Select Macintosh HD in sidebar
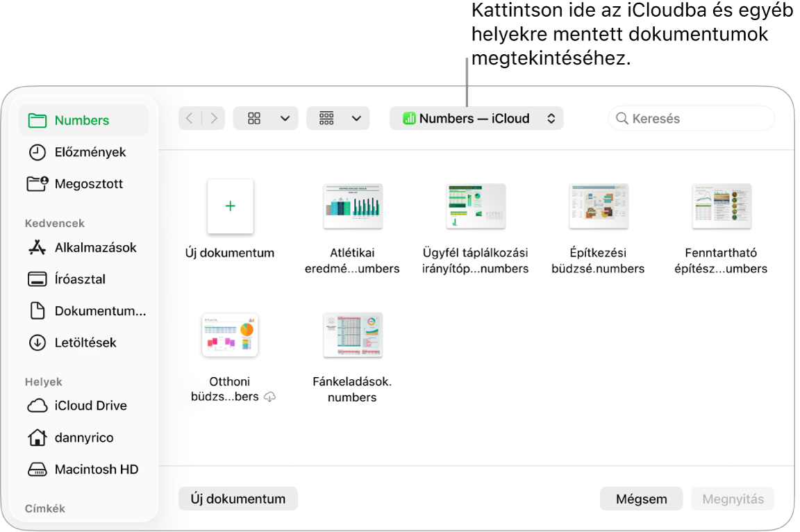800x532 pixels. tap(83, 469)
